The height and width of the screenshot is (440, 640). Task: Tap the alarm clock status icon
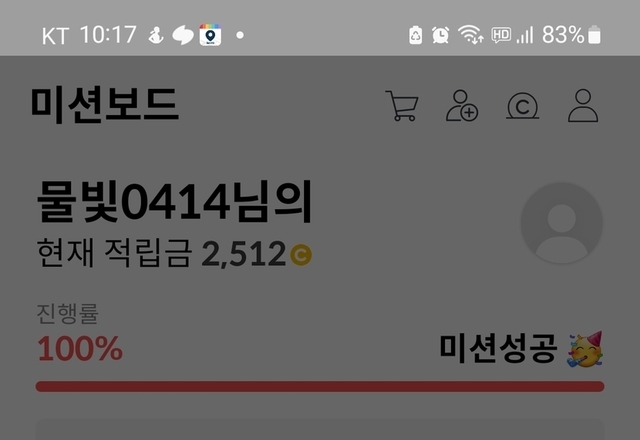[x=440, y=35]
